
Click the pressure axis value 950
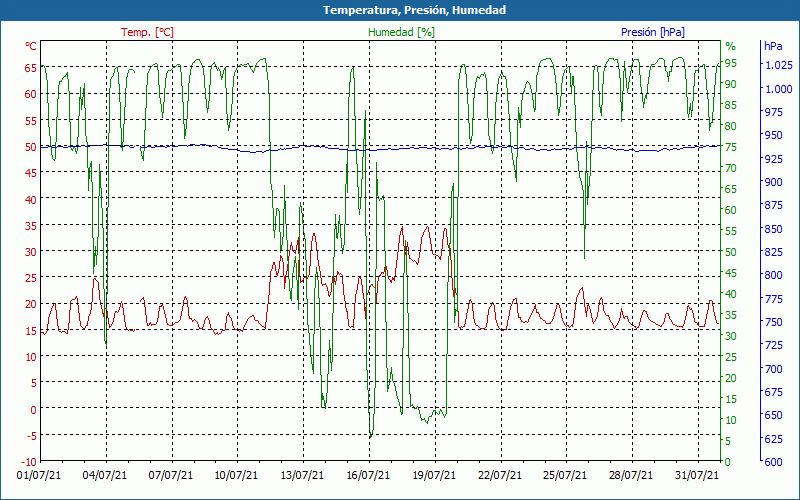coord(773,135)
